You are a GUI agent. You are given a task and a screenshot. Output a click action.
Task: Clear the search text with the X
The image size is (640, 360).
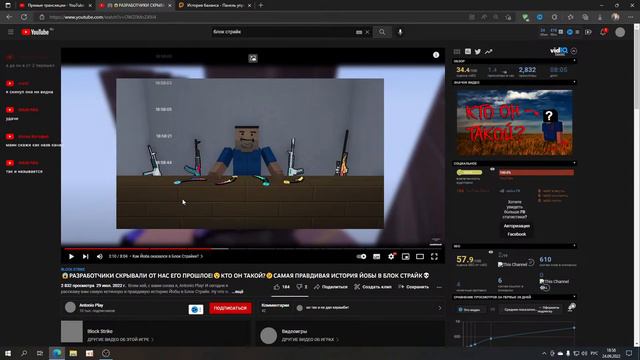point(367,32)
